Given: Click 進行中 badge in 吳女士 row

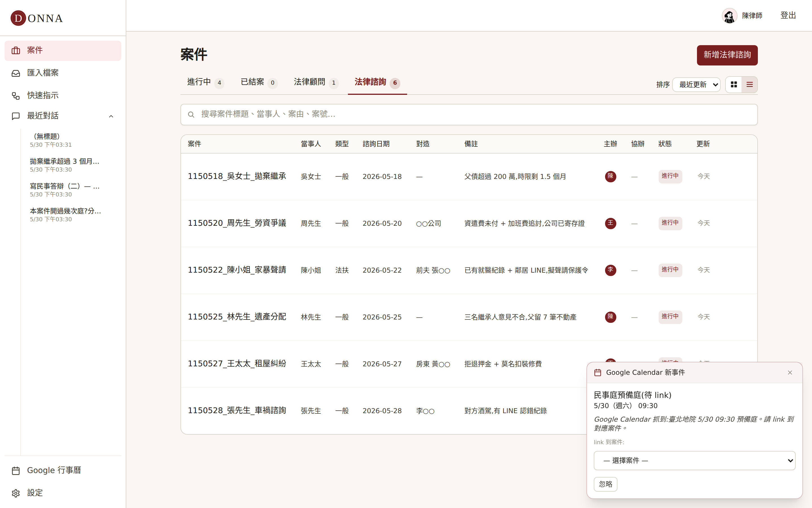Looking at the screenshot, I should [670, 176].
